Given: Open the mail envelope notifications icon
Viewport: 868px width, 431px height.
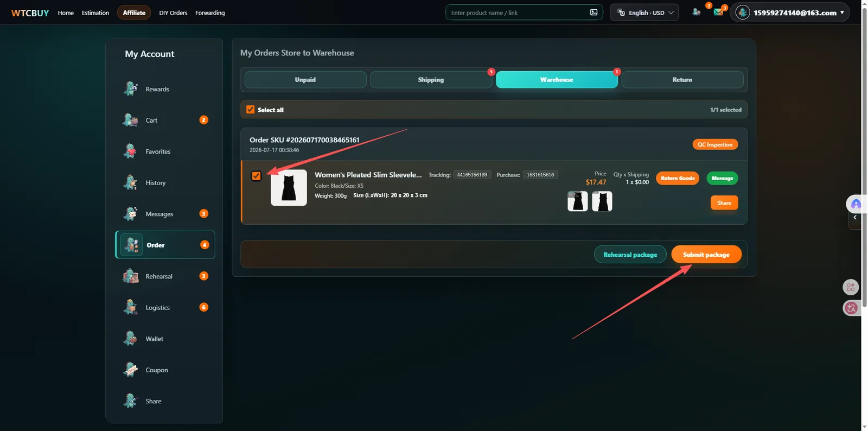Looking at the screenshot, I should [x=718, y=12].
